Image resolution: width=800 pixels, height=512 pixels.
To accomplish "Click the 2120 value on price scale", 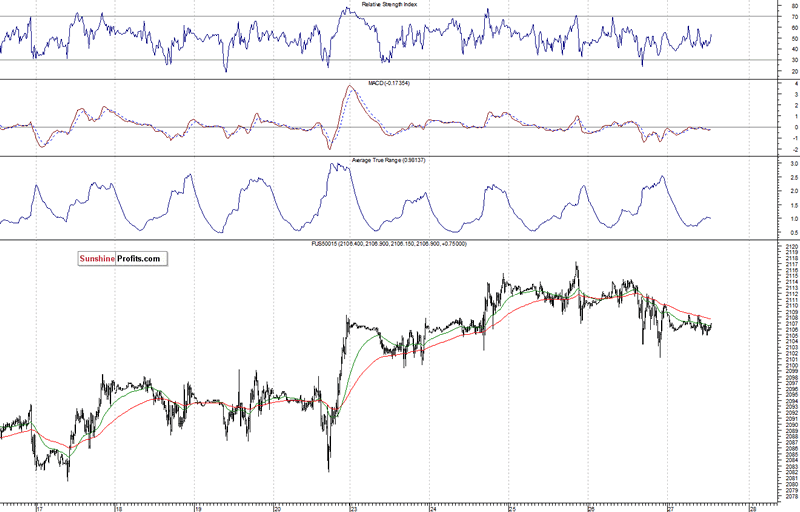I will (x=792, y=246).
